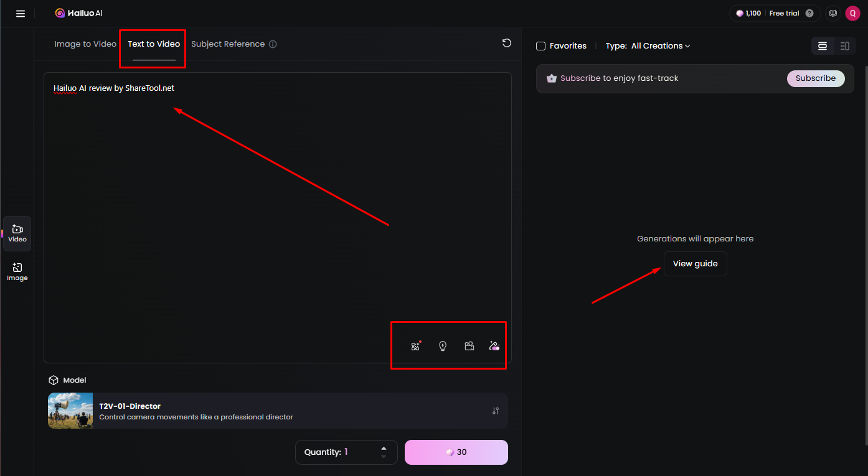Open the View guide button

point(695,264)
